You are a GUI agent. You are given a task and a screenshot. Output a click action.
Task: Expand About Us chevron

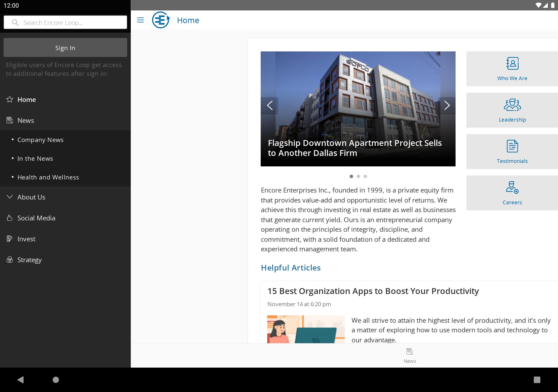10,197
